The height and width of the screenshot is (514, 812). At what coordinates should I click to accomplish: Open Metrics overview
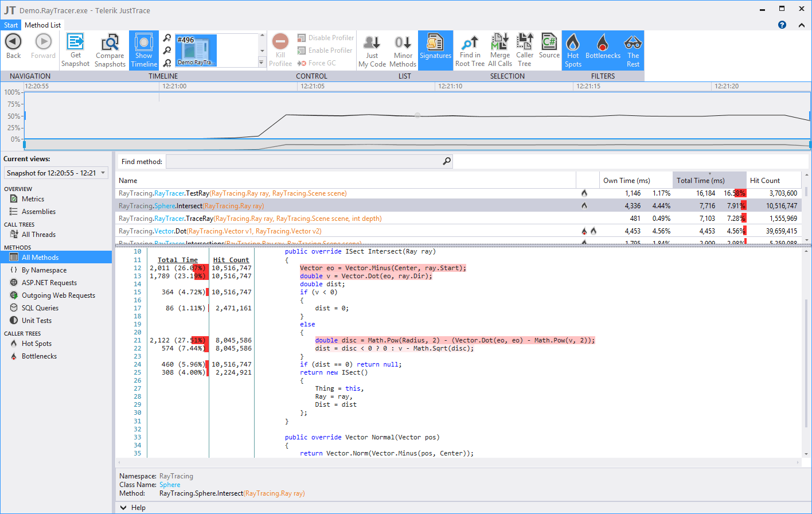tap(33, 199)
